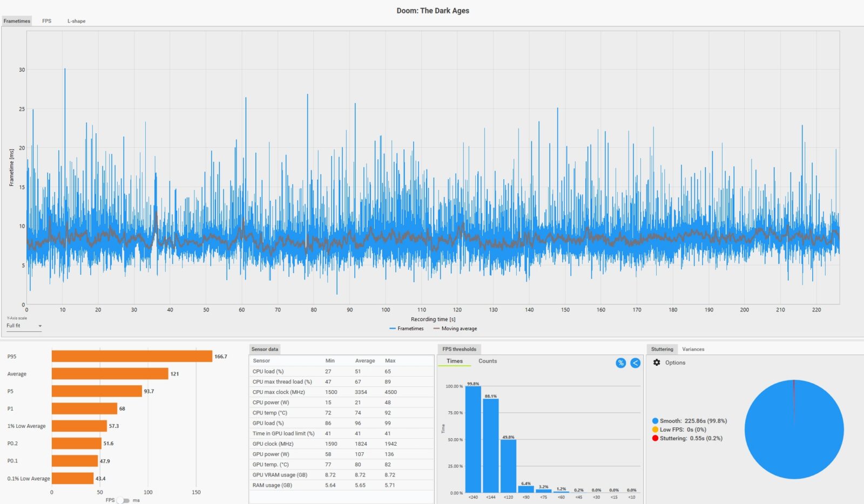
Task: Click the blue Frametimes legend marker
Action: (393, 329)
